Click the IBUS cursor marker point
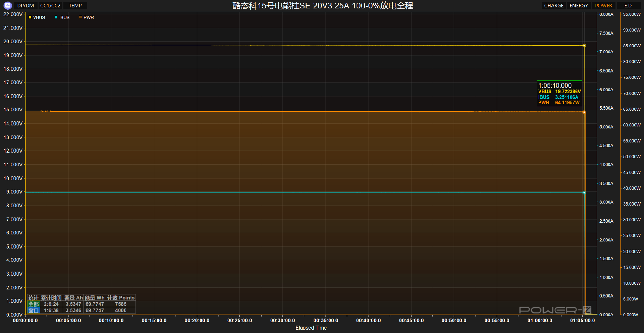Image resolution: width=644 pixels, height=333 pixels. tap(584, 193)
